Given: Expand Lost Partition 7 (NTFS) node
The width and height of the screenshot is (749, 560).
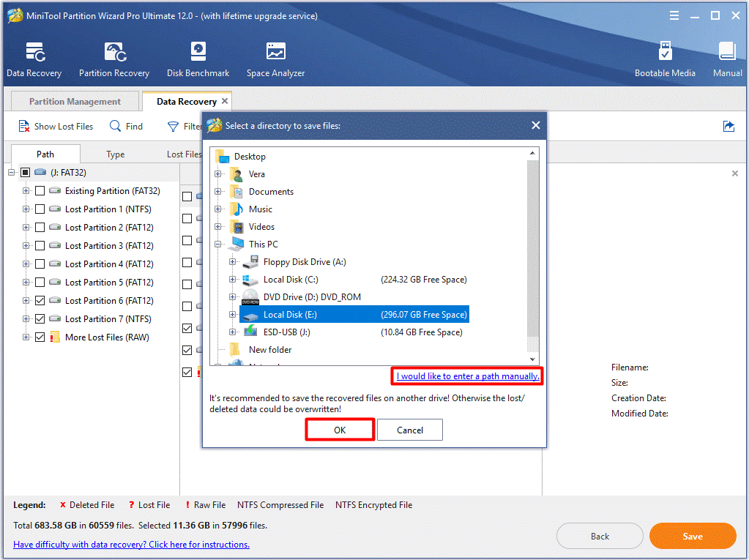Looking at the screenshot, I should 26,318.
